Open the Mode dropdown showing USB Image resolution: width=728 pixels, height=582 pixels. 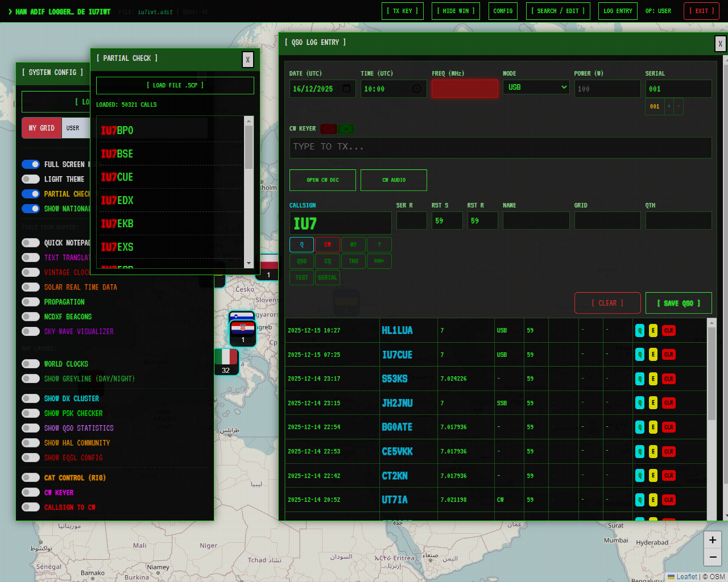pos(536,87)
